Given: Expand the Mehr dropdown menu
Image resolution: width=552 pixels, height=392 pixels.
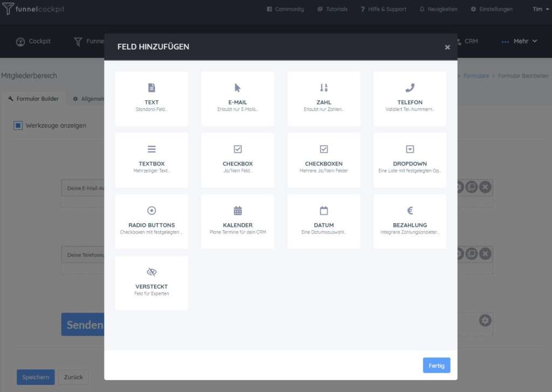Looking at the screenshot, I should tap(519, 41).
